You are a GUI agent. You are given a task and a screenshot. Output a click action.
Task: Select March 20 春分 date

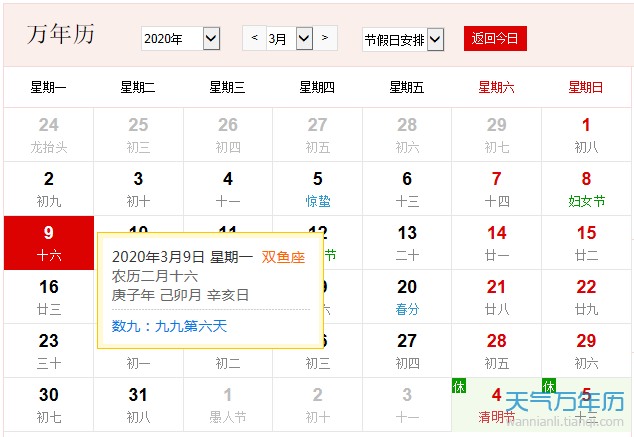point(407,297)
